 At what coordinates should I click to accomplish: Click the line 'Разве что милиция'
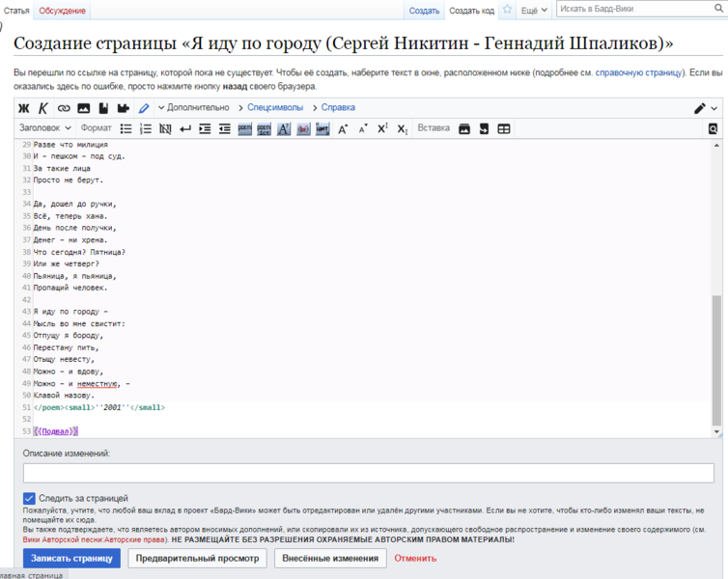click(70, 145)
